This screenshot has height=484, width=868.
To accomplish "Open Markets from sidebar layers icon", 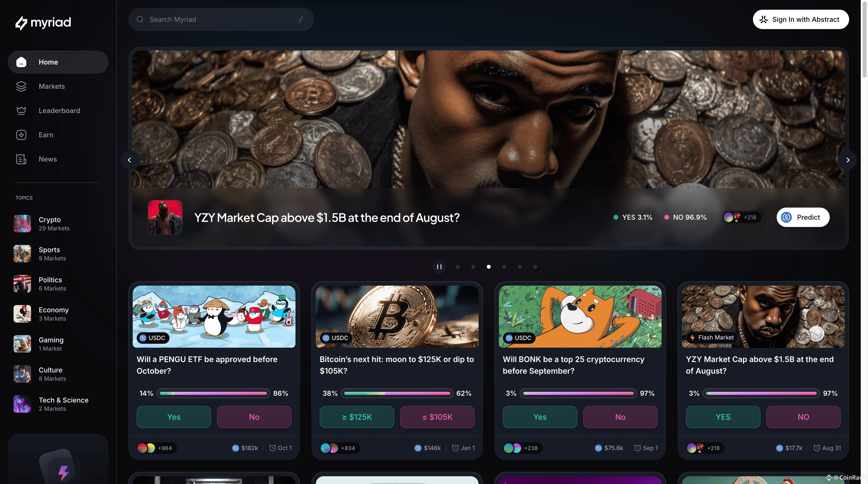I will coord(21,86).
